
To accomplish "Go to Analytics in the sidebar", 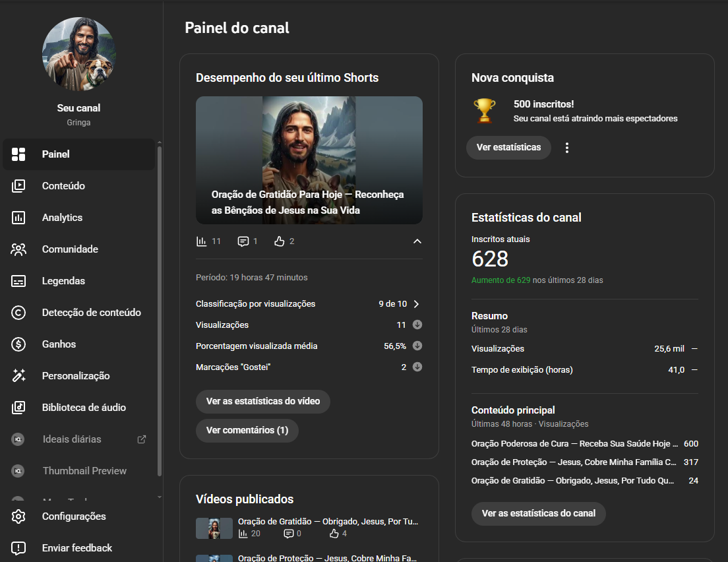I will click(79, 218).
